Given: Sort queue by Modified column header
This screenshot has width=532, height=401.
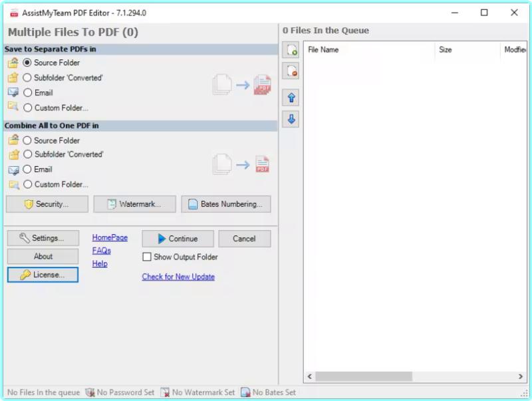Looking at the screenshot, I should pyautogui.click(x=513, y=50).
